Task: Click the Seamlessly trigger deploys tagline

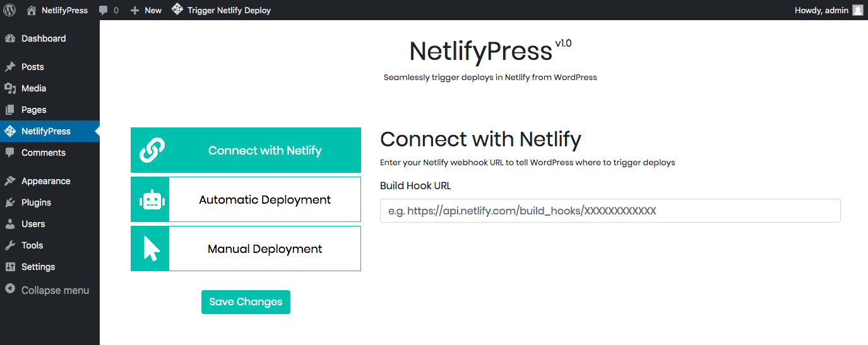Action: coord(490,78)
